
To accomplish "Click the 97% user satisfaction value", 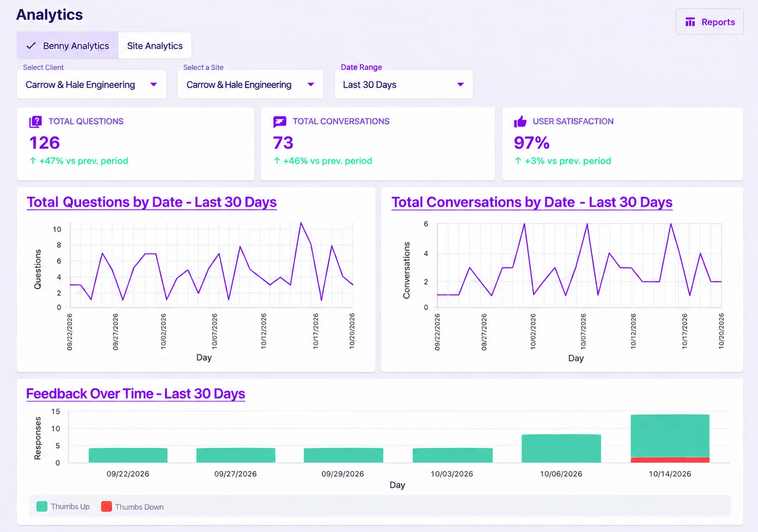I will click(532, 143).
